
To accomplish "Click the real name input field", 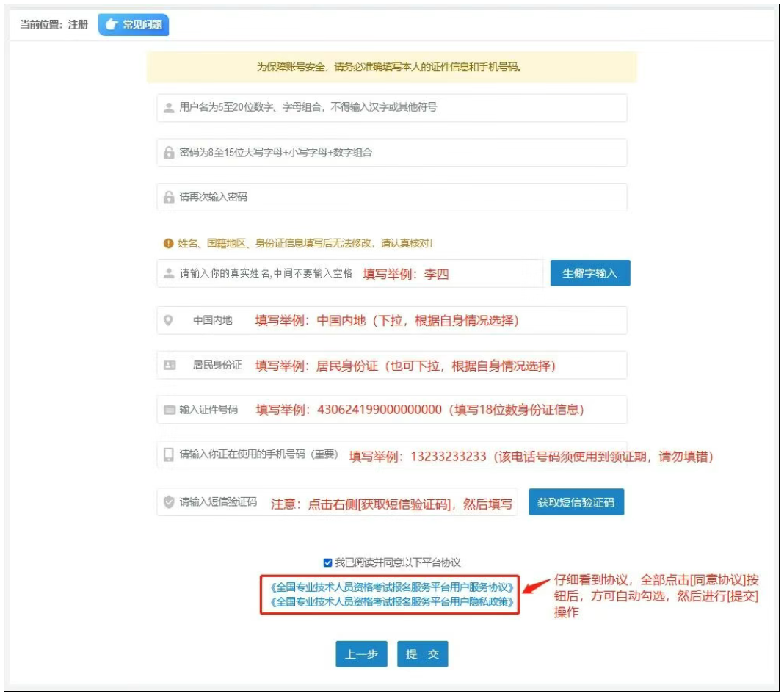I will click(x=349, y=273).
